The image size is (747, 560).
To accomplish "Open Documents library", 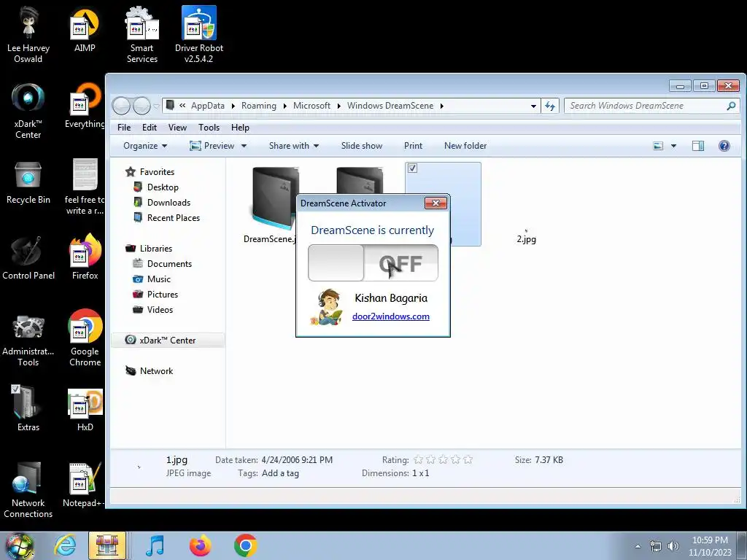I will point(169,264).
